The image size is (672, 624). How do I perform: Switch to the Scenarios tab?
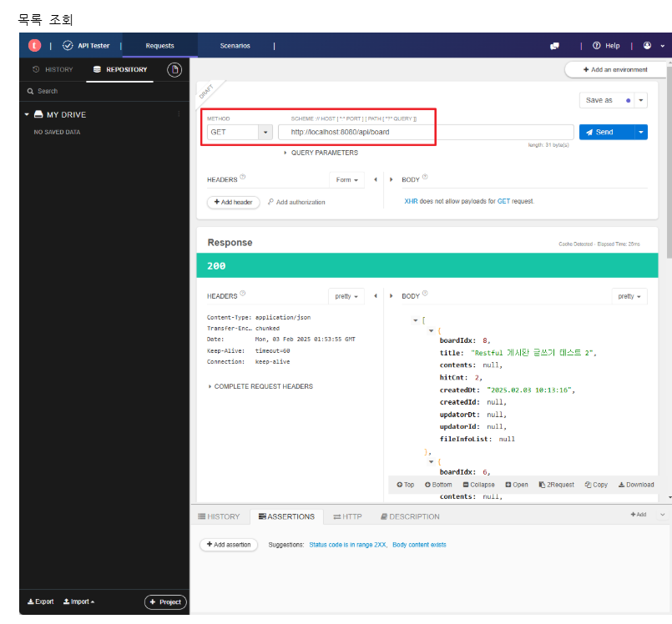pyautogui.click(x=235, y=46)
